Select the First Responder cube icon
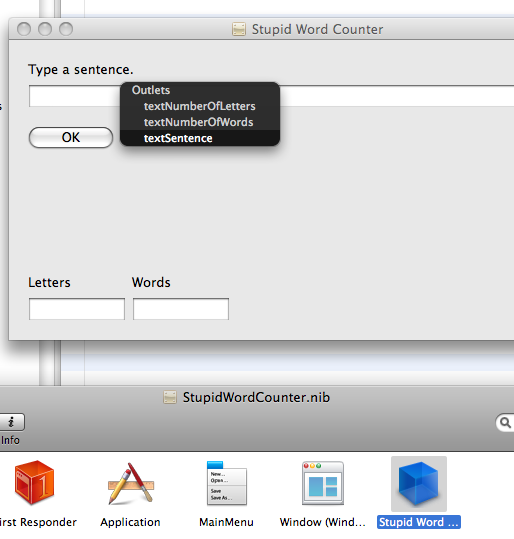 (x=34, y=483)
